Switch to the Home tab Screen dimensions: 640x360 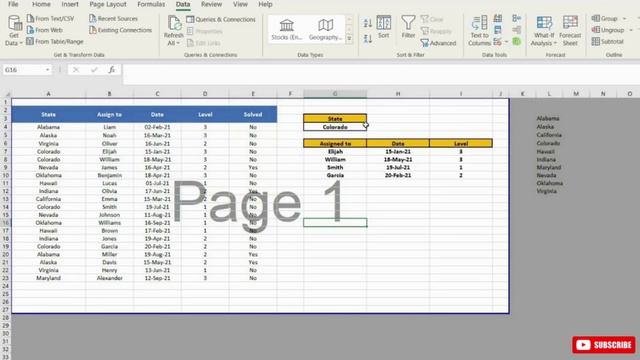click(41, 4)
